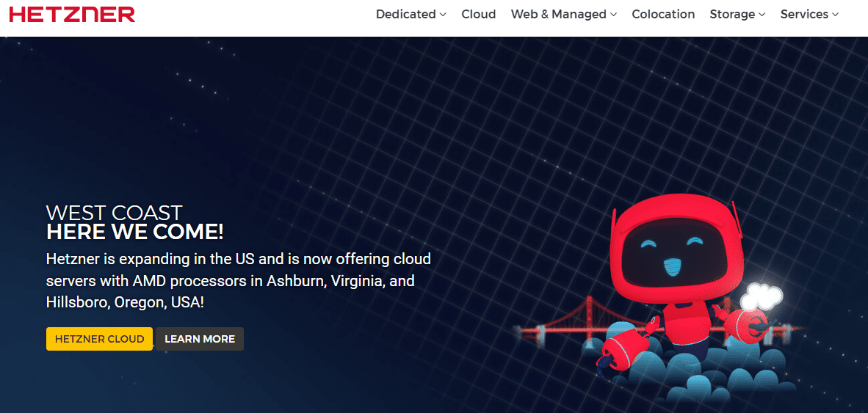Expand the chevron next to Dedicated
This screenshot has height=413, width=868.
[444, 15]
